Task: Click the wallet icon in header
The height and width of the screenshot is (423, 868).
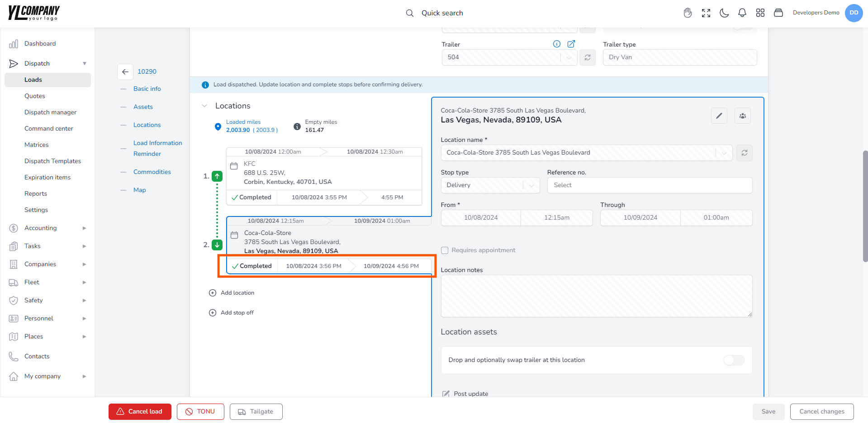Action: click(778, 13)
